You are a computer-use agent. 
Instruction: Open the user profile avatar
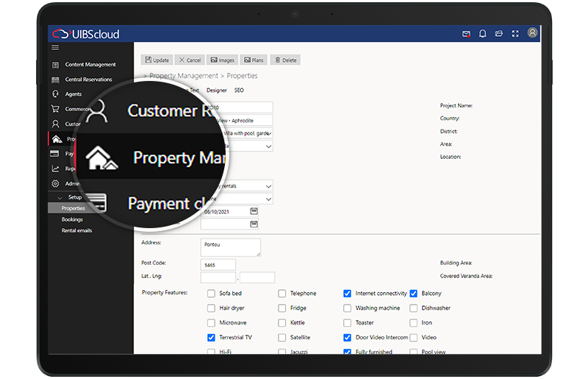[x=532, y=33]
